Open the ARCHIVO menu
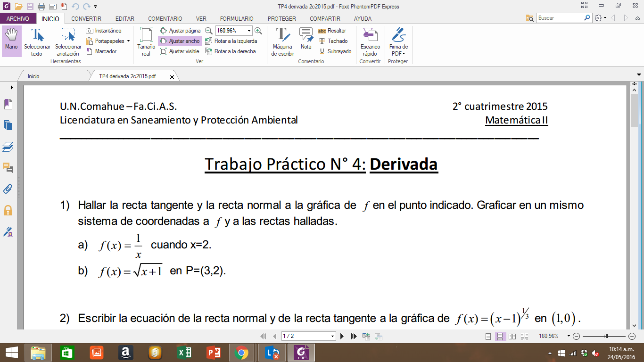The height and width of the screenshot is (362, 644). tap(18, 19)
